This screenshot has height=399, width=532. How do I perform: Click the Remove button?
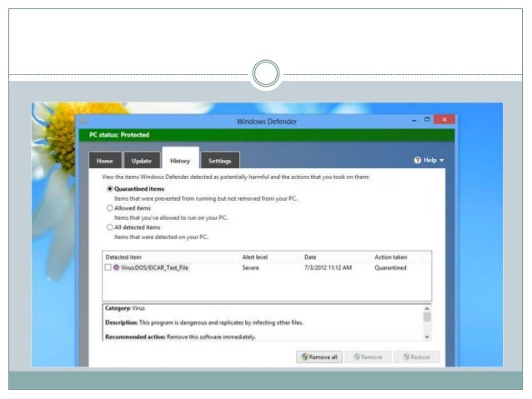pos(368,357)
